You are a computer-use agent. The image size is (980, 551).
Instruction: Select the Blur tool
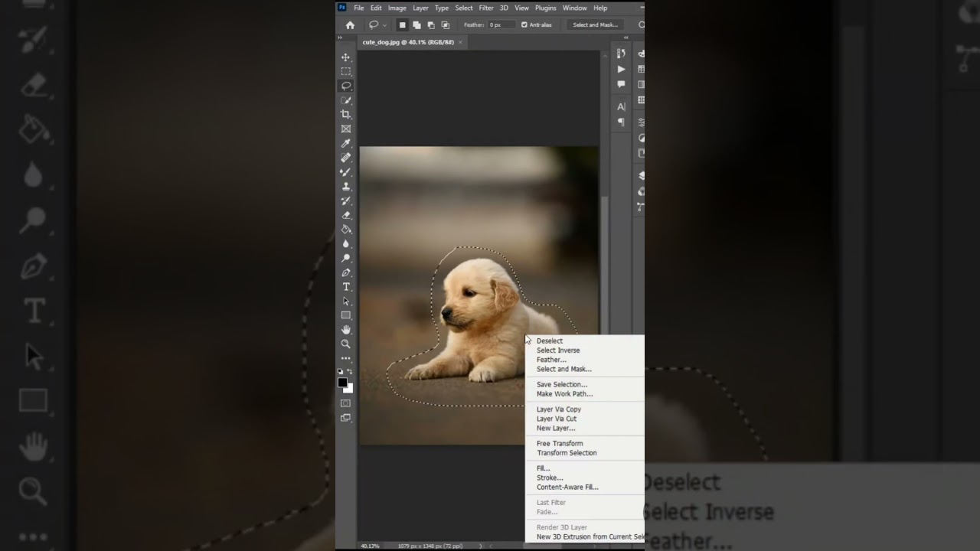pos(346,243)
